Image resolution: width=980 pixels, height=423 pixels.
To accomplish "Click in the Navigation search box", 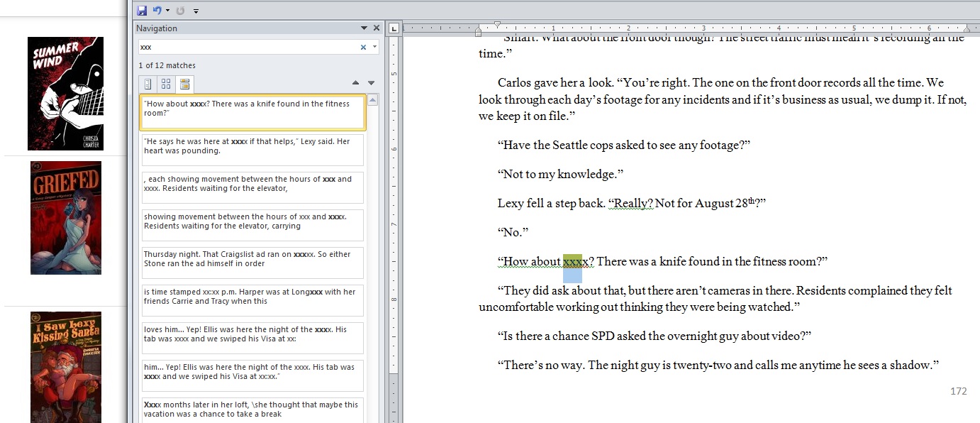I will (248, 47).
